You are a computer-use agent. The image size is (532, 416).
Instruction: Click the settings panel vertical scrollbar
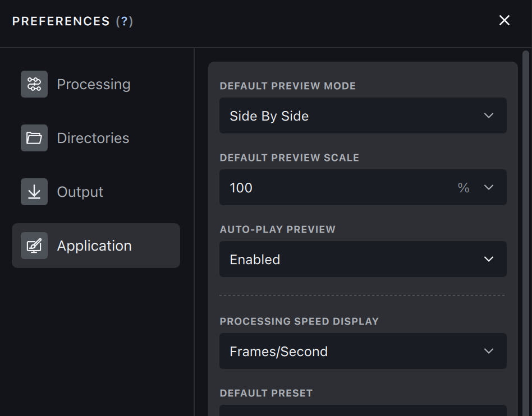click(526, 224)
